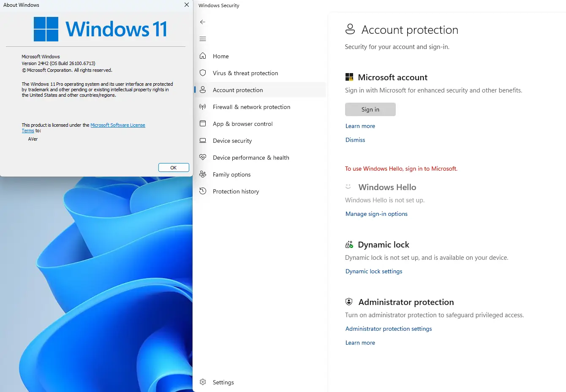Click the Device security laptop icon
Image resolution: width=566 pixels, height=392 pixels.
pyautogui.click(x=203, y=140)
